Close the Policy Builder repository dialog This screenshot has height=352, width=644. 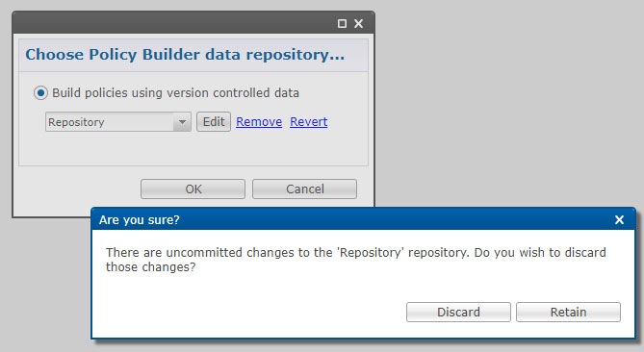358,23
